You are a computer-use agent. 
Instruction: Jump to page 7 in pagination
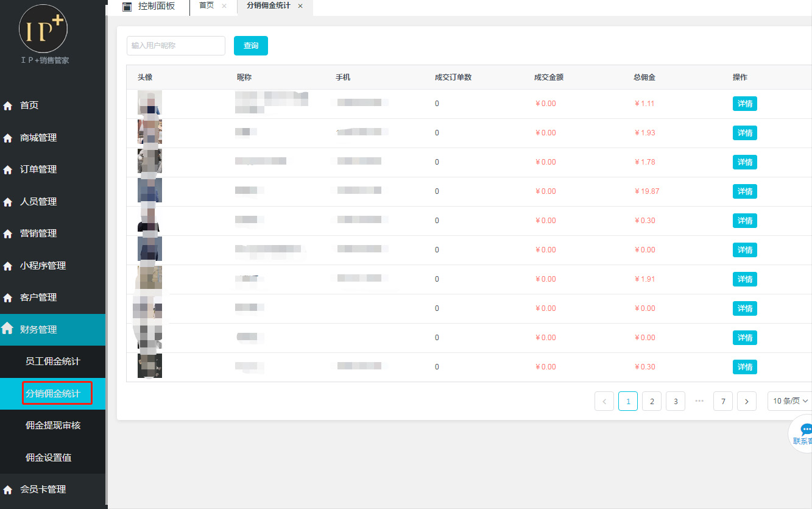point(723,401)
